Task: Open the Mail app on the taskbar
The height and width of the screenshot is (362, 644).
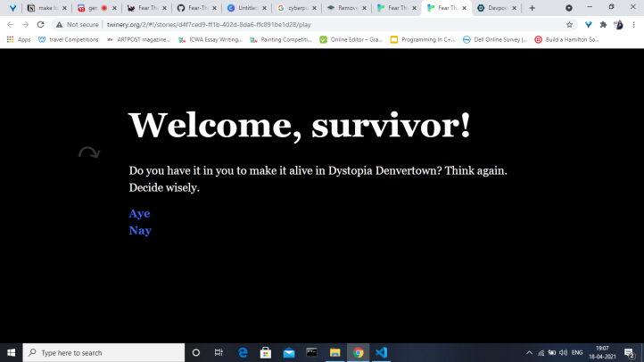Action: (x=289, y=352)
